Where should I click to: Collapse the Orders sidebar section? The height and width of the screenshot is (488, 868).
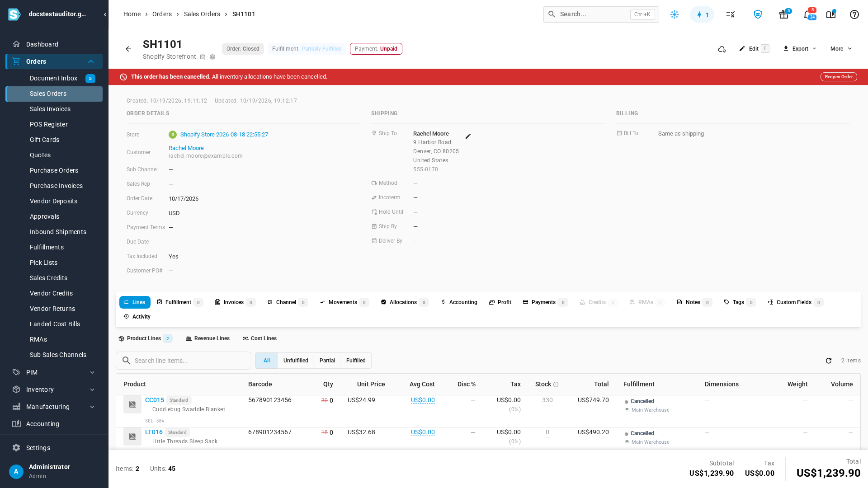(91, 61)
